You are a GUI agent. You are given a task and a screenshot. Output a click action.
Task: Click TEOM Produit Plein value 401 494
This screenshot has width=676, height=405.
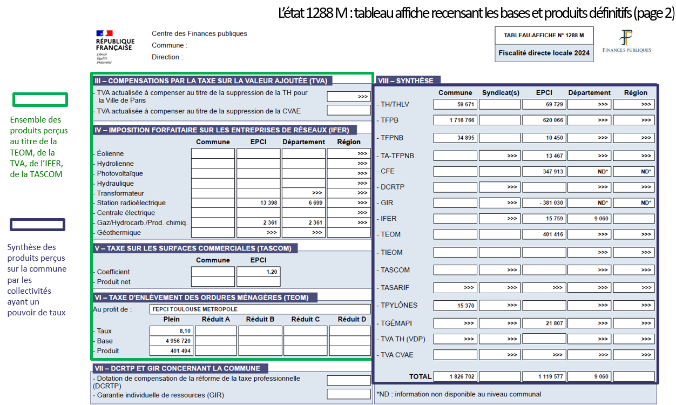pos(172,351)
